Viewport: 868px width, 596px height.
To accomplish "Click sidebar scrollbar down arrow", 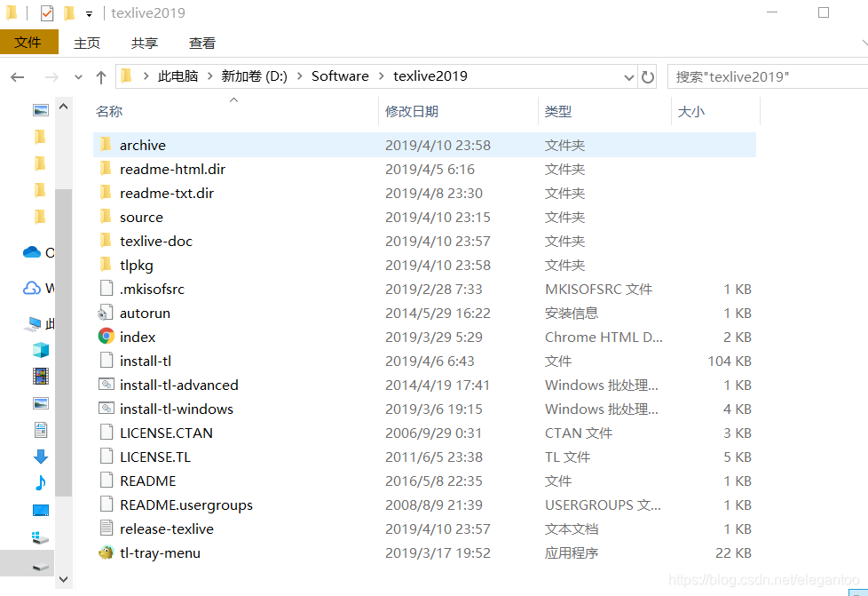I will click(x=64, y=579).
